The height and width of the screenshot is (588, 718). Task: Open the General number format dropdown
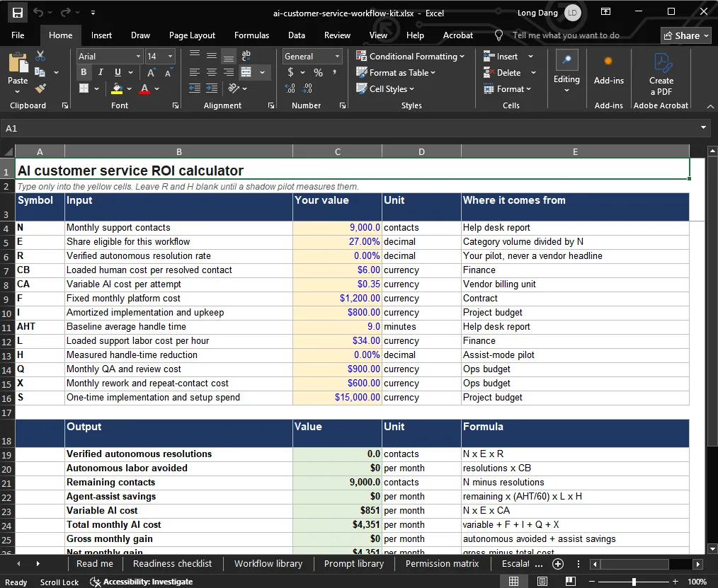point(337,57)
